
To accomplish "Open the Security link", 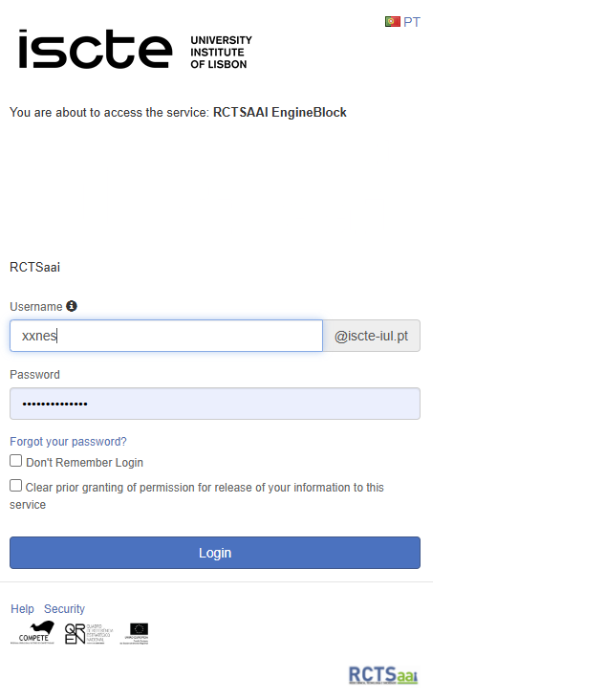I will click(x=64, y=609).
